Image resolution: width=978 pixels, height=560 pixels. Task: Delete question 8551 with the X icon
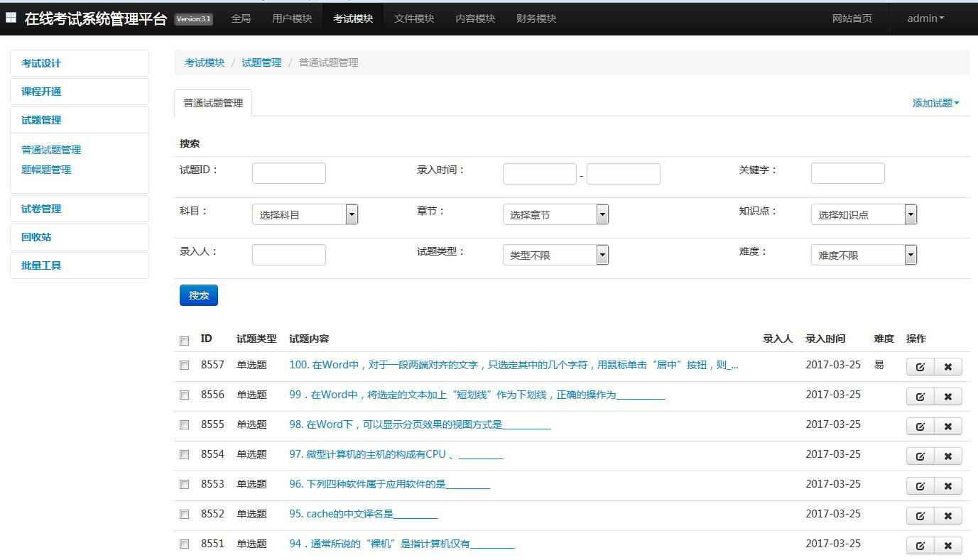947,546
